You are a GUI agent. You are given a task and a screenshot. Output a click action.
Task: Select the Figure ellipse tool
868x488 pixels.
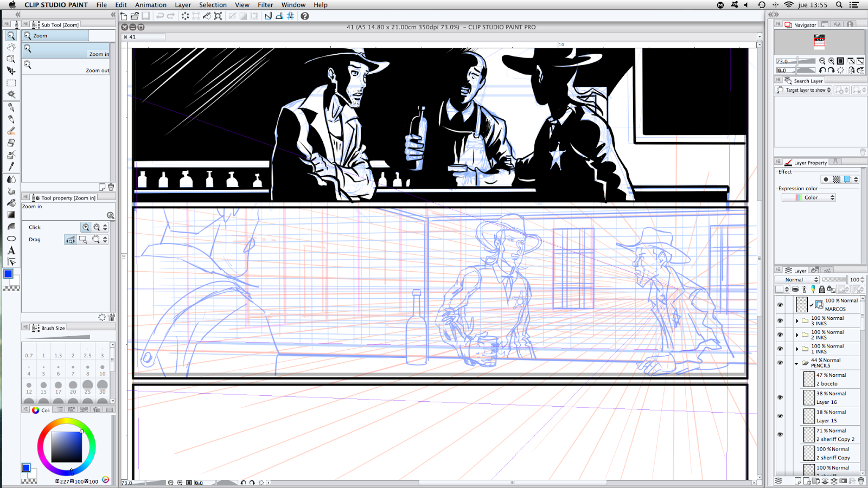tap(11, 239)
